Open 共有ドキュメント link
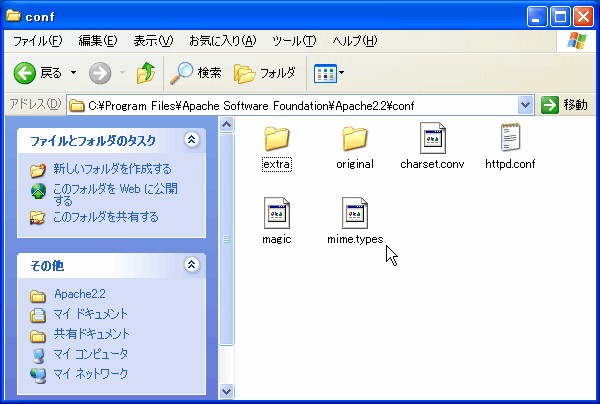Screen dimensions: 600x404 click(91, 334)
